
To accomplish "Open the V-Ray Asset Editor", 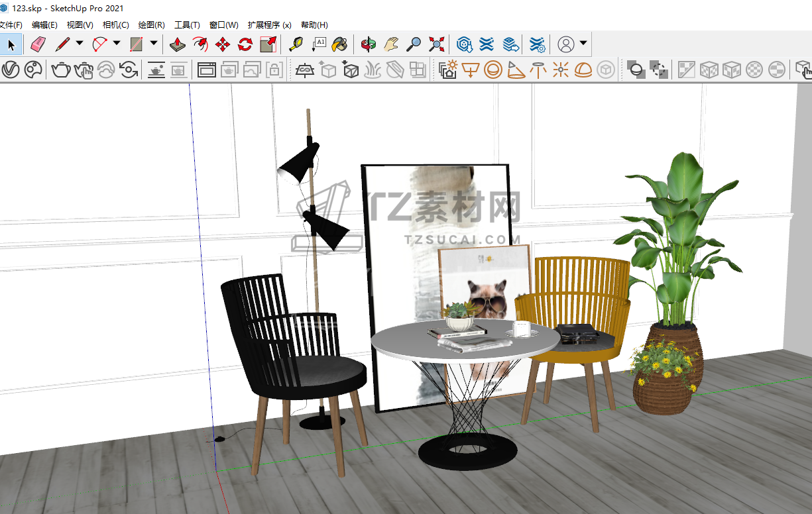I will click(x=10, y=69).
